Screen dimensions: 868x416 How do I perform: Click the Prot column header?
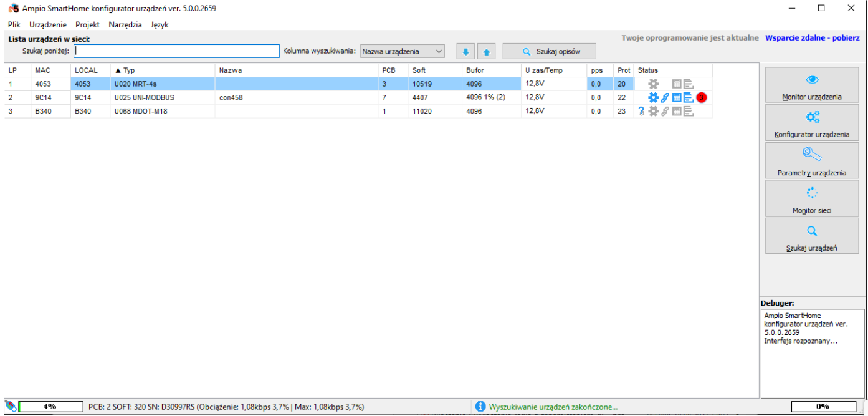[x=624, y=70]
